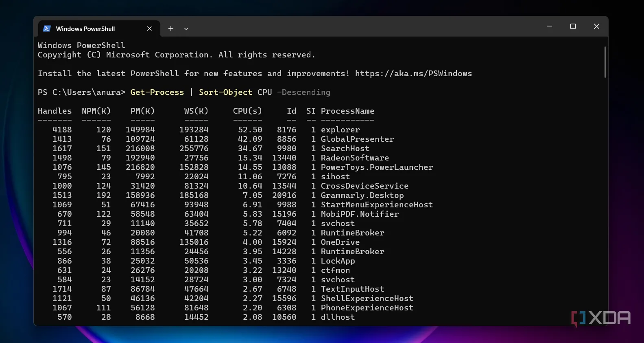Click the Get-Process command text
This screenshot has height=343, width=644.
[x=157, y=92]
